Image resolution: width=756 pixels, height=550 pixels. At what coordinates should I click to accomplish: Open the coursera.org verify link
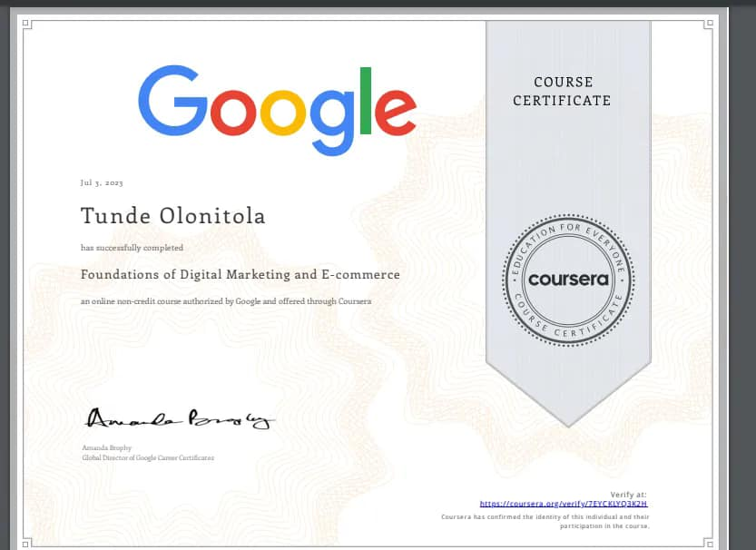point(564,504)
